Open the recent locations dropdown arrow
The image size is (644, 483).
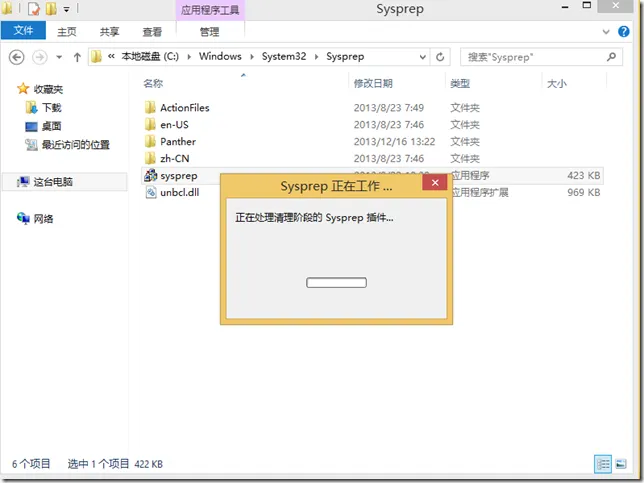click(59, 57)
